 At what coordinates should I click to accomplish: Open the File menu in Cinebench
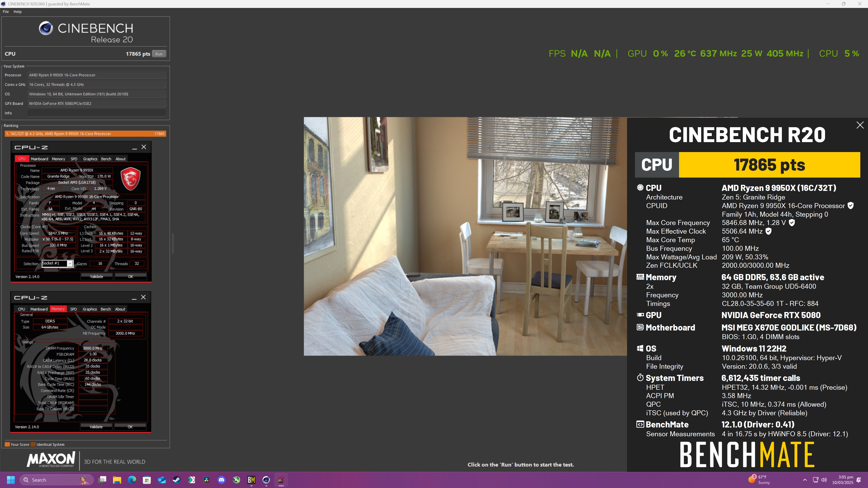[6, 12]
